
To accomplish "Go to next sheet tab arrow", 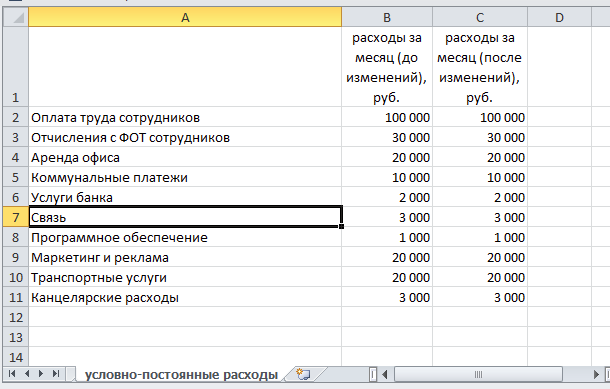I will click(x=41, y=374).
